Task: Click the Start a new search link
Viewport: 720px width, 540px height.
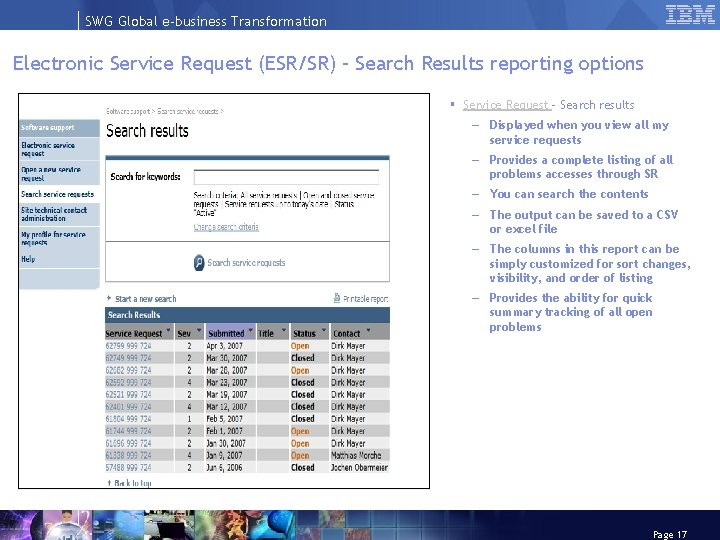Action: pos(146,299)
